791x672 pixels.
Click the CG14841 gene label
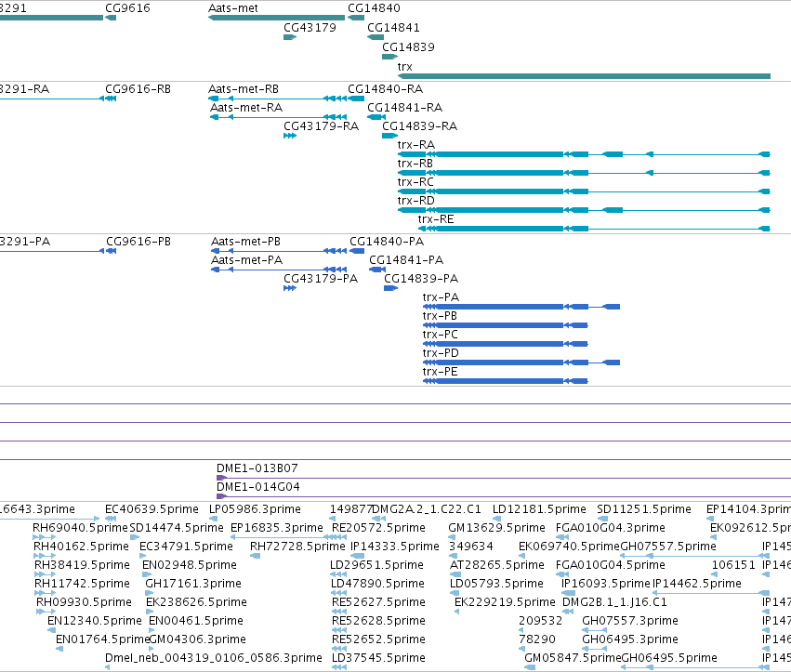click(393, 28)
